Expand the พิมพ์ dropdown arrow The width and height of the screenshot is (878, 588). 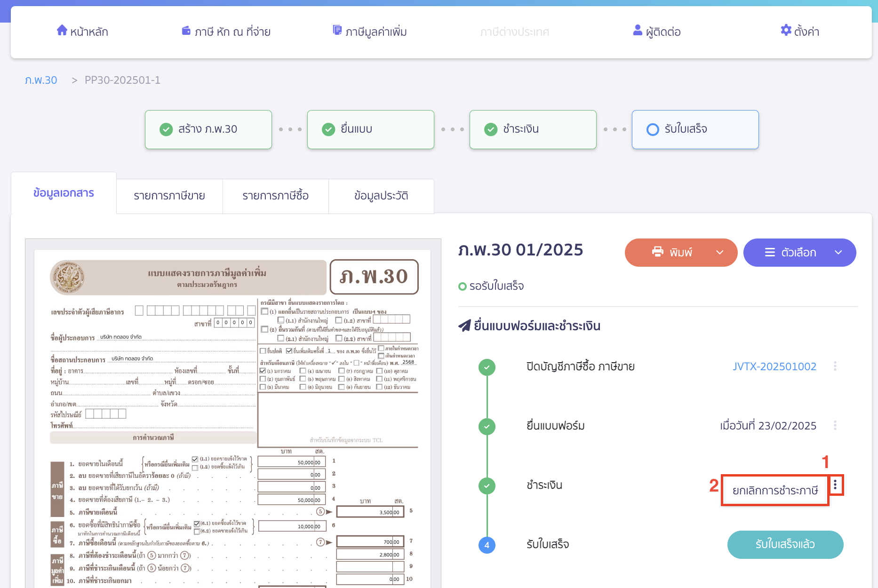tap(719, 253)
